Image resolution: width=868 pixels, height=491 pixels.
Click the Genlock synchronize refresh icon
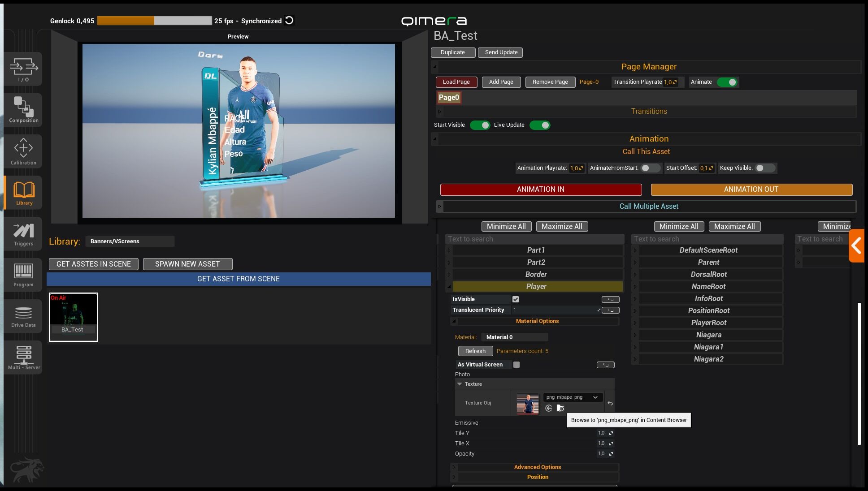coord(290,21)
